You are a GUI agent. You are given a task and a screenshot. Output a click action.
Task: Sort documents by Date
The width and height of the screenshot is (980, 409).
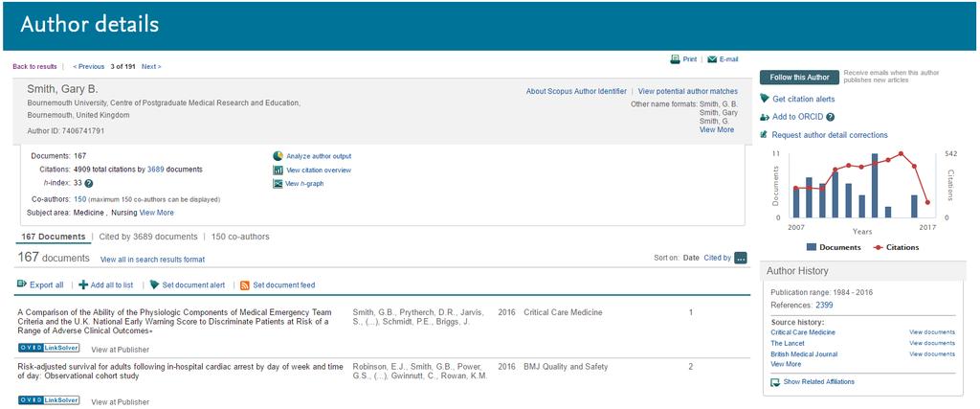coord(691,258)
